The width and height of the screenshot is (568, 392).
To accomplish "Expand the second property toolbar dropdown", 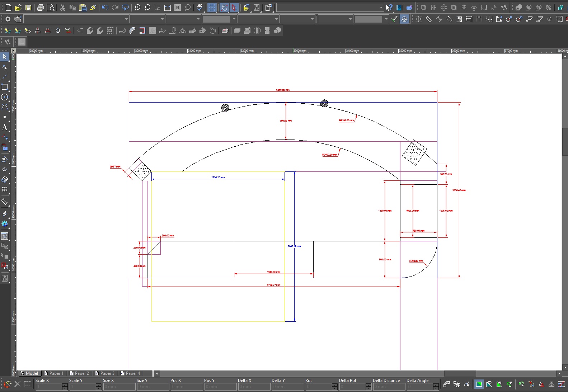I will 162,19.
